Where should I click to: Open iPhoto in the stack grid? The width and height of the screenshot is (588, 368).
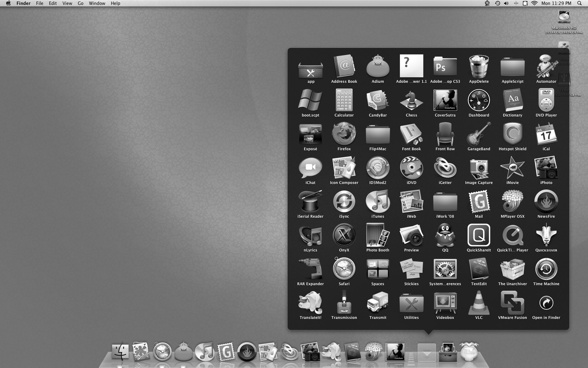[546, 167]
